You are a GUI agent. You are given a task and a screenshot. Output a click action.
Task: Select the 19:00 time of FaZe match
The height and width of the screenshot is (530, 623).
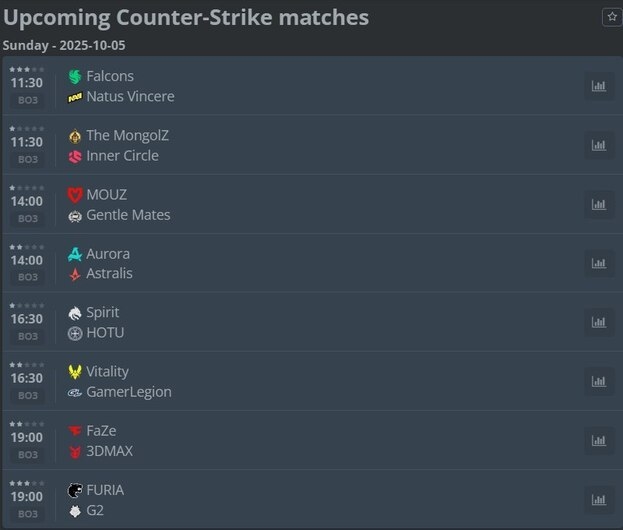click(27, 437)
